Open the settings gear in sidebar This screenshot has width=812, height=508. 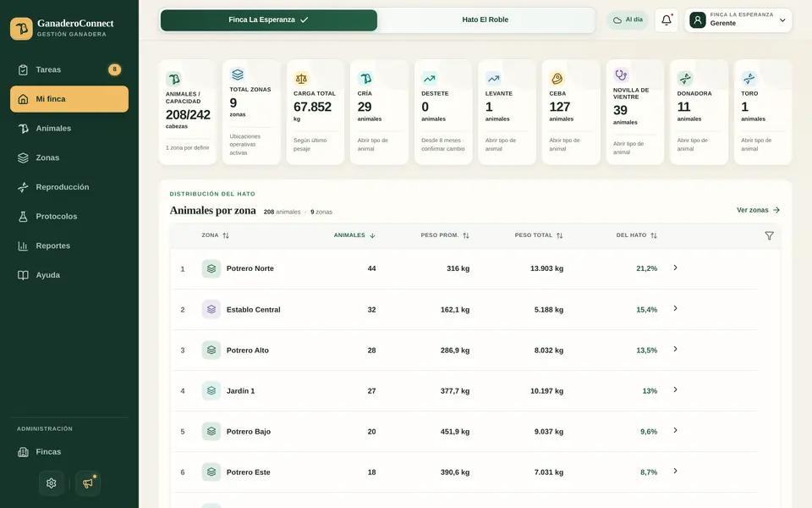(52, 483)
